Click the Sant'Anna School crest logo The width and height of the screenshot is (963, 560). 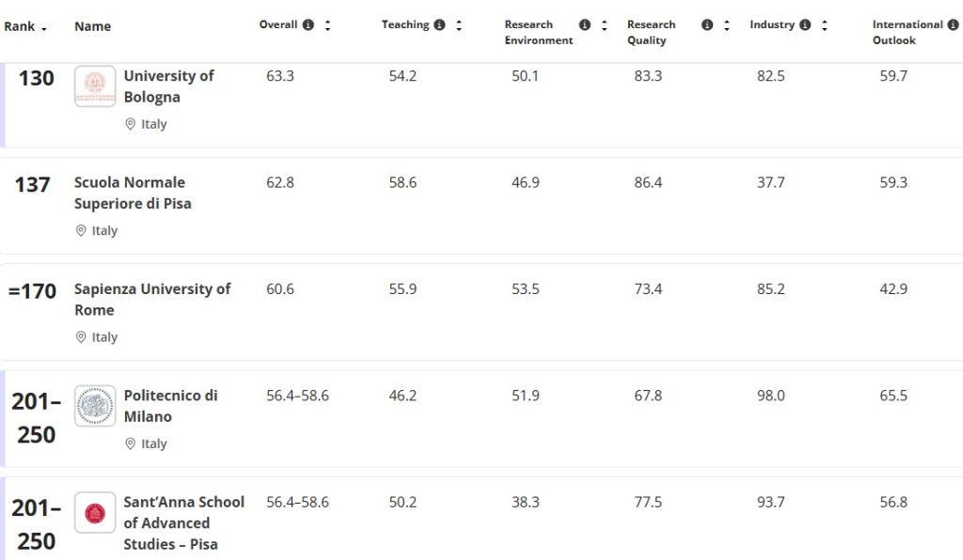coord(95,512)
